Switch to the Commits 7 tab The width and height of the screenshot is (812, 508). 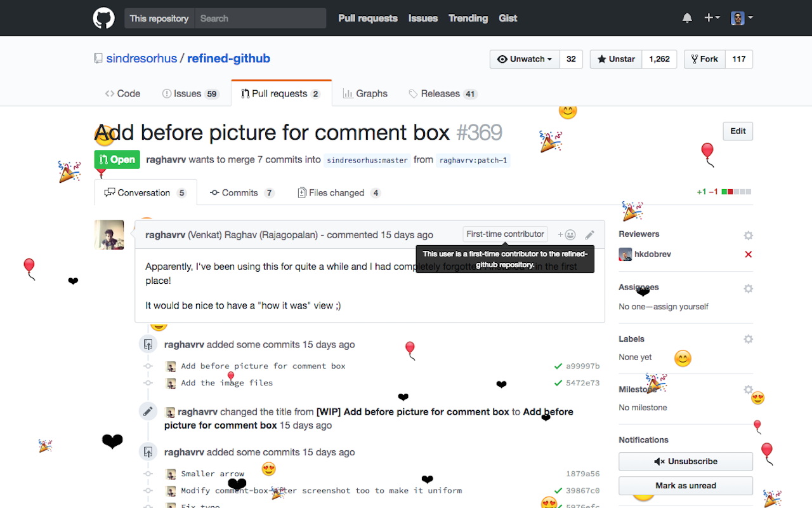242,192
